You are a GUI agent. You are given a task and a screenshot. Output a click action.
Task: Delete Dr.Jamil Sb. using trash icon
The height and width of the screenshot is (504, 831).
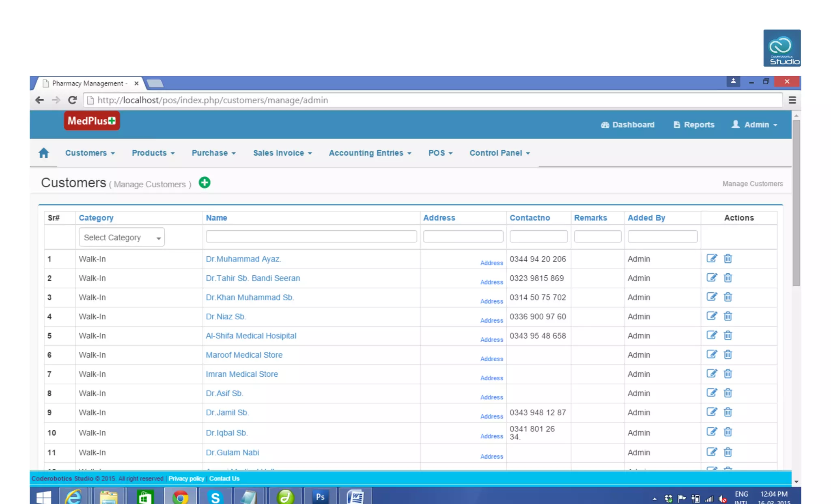pos(728,412)
